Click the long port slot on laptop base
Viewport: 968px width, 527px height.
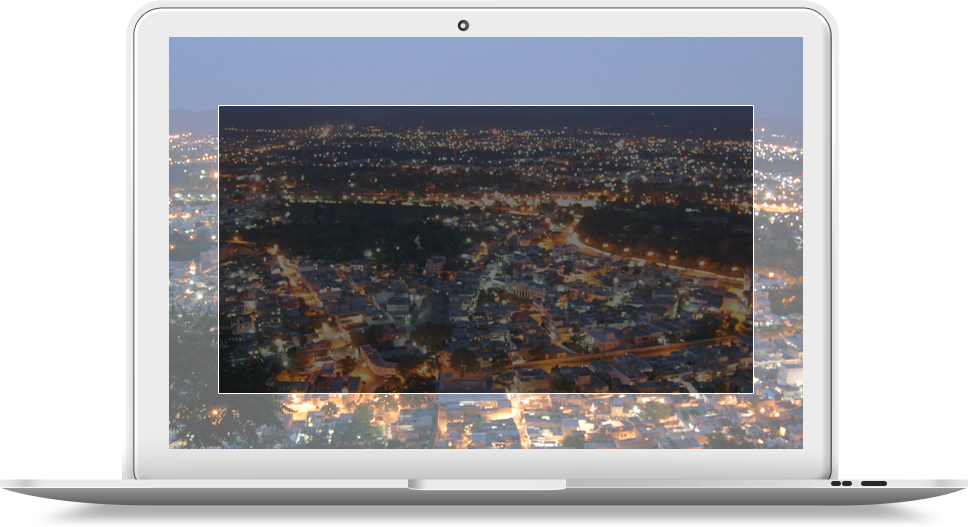(873, 484)
